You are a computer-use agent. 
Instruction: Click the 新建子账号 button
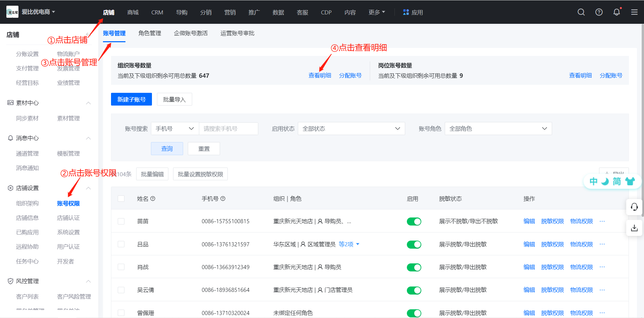click(x=131, y=99)
